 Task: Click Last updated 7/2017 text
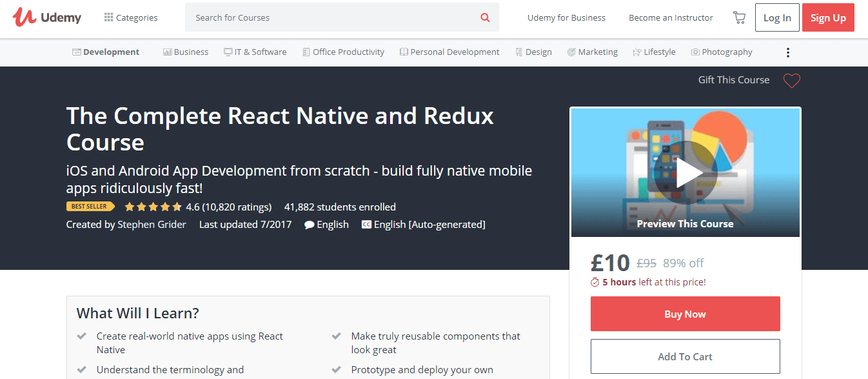(x=245, y=225)
